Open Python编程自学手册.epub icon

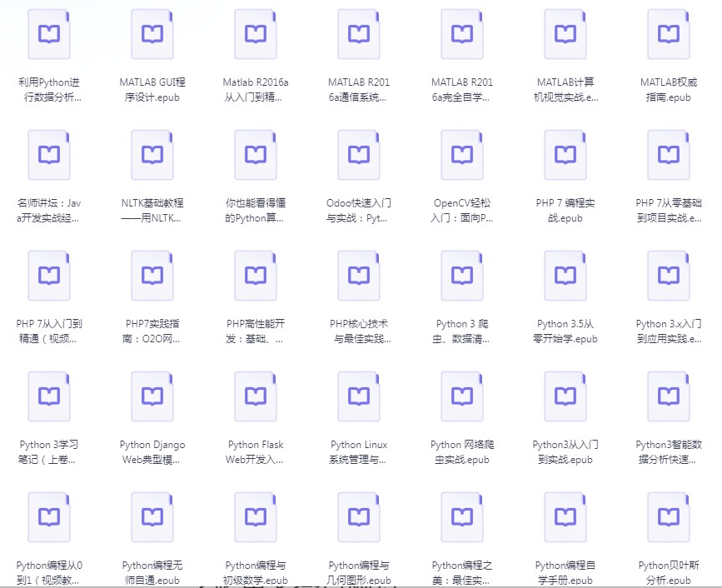coord(565,517)
